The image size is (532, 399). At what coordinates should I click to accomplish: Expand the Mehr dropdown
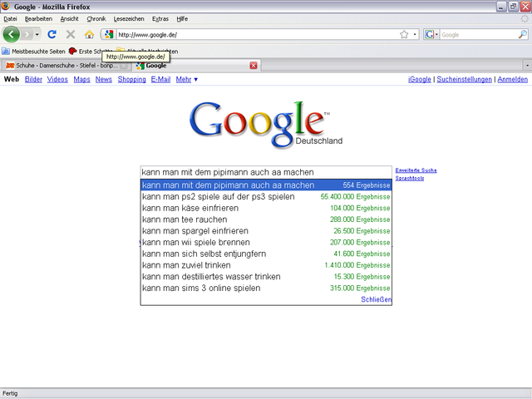pos(186,80)
